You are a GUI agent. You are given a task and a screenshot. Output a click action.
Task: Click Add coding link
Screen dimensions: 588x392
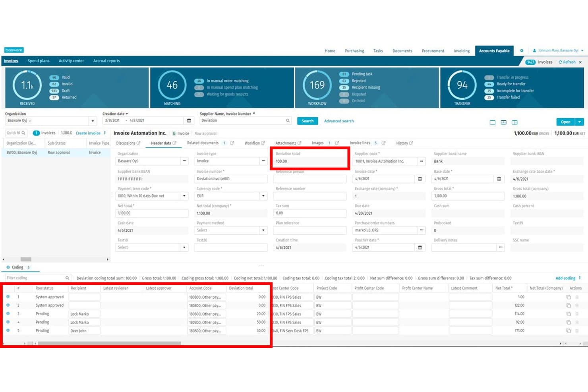tap(565, 278)
